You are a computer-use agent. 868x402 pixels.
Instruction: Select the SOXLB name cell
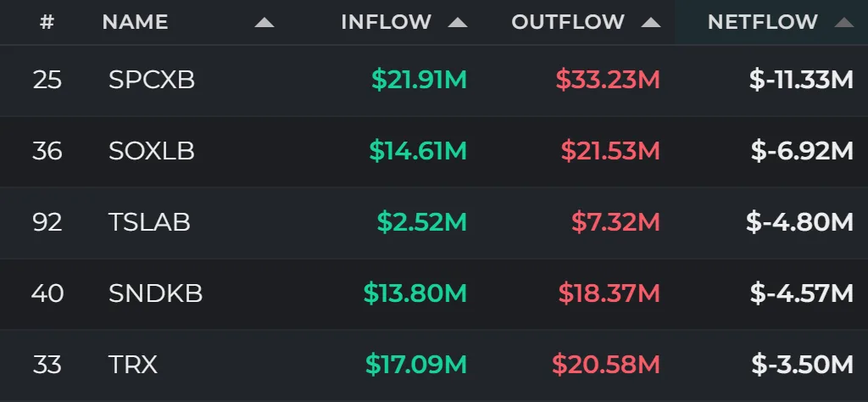[x=152, y=151]
